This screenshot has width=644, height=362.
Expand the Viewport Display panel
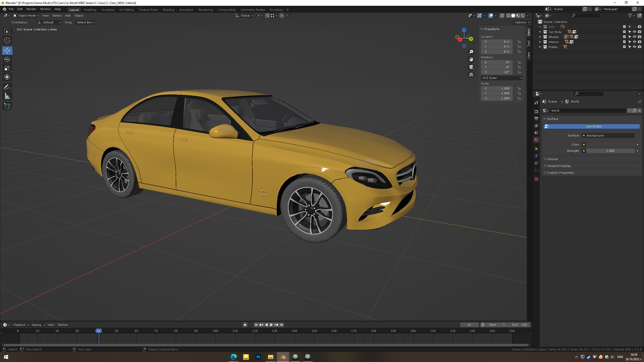pyautogui.click(x=559, y=166)
